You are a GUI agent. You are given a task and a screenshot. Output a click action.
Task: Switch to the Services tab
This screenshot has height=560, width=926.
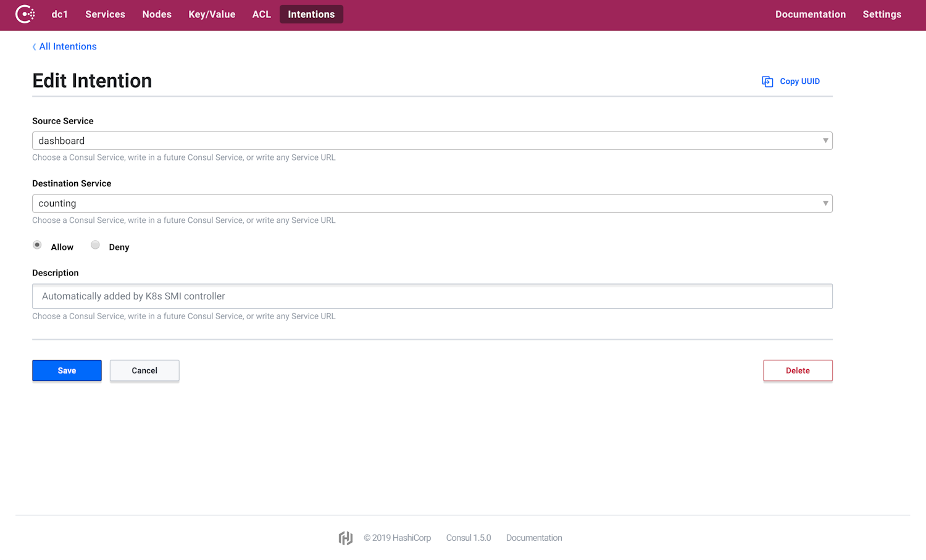click(x=105, y=14)
